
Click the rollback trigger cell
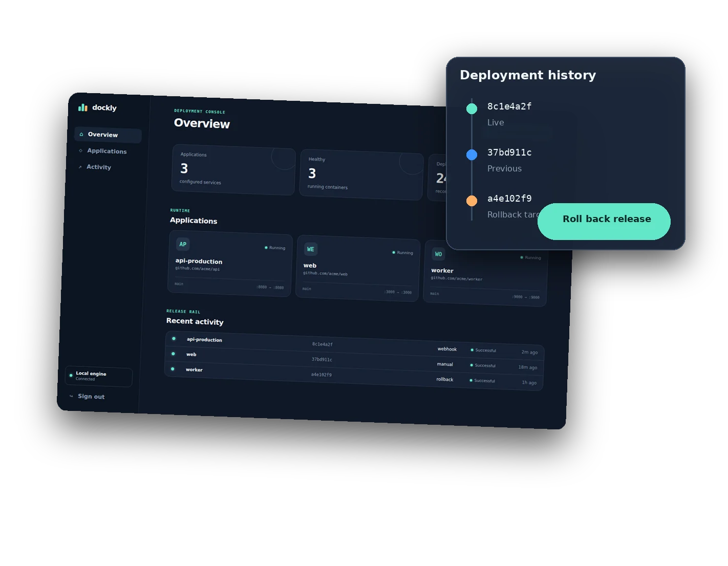pos(445,379)
